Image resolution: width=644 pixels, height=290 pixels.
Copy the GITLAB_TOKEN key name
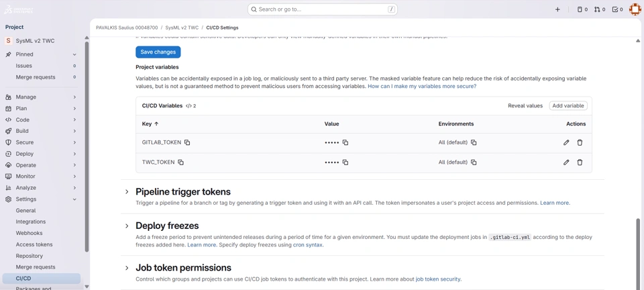pos(187,142)
